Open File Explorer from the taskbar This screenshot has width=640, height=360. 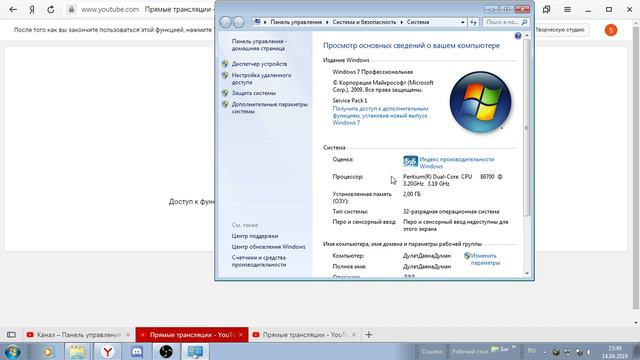(x=77, y=352)
